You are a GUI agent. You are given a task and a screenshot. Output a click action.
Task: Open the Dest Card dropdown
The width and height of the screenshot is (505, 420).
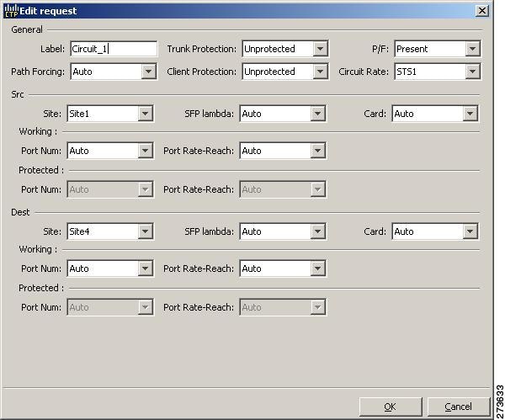[435, 231]
